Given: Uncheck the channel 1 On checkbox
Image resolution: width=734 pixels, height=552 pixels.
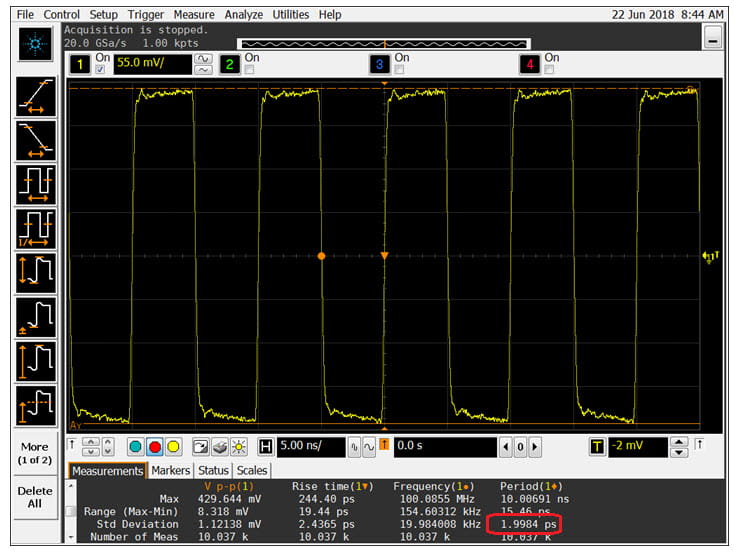Looking at the screenshot, I should (x=99, y=70).
